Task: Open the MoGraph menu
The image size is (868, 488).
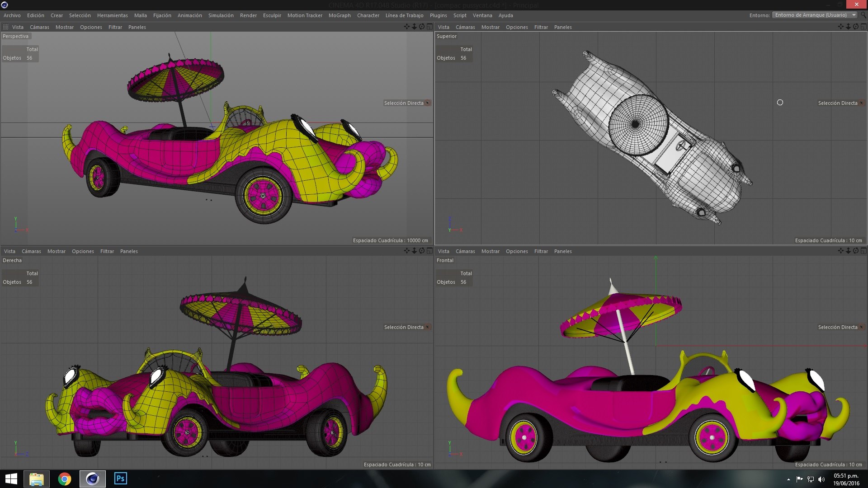Action: pyautogui.click(x=340, y=15)
